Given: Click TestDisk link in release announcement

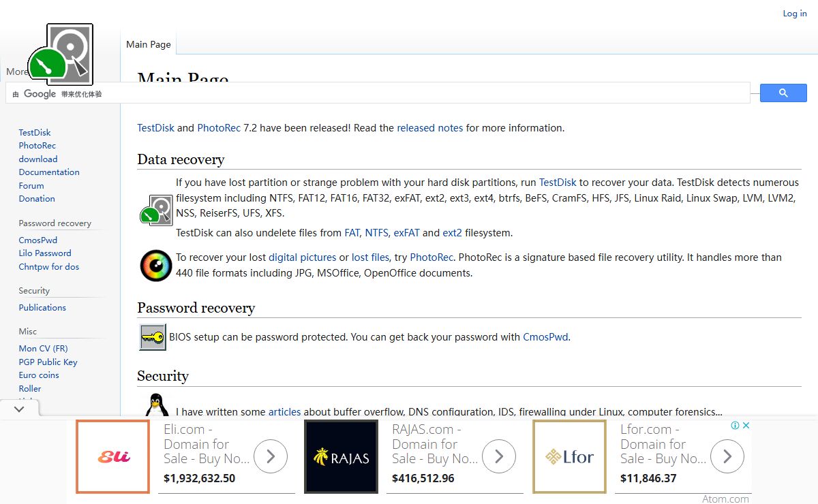Looking at the screenshot, I should (x=156, y=128).
